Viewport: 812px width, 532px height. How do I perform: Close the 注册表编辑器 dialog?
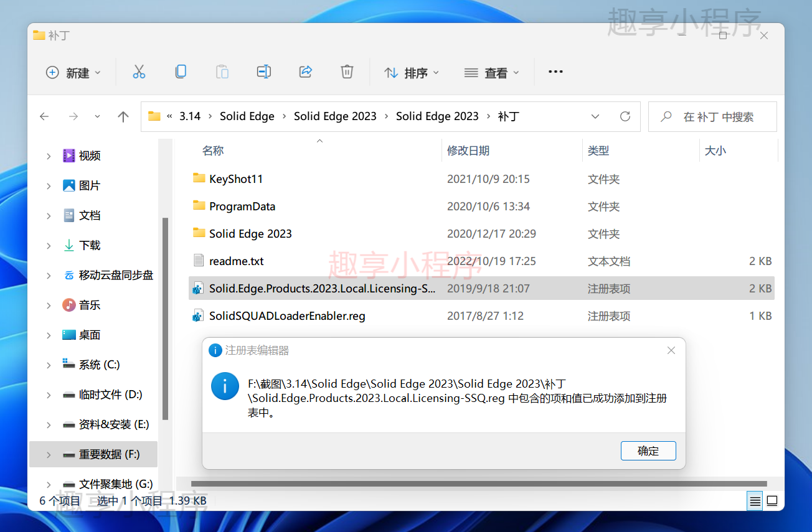[671, 350]
